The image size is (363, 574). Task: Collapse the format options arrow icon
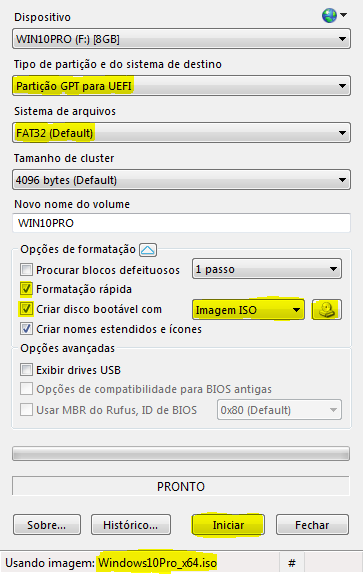coord(148,250)
